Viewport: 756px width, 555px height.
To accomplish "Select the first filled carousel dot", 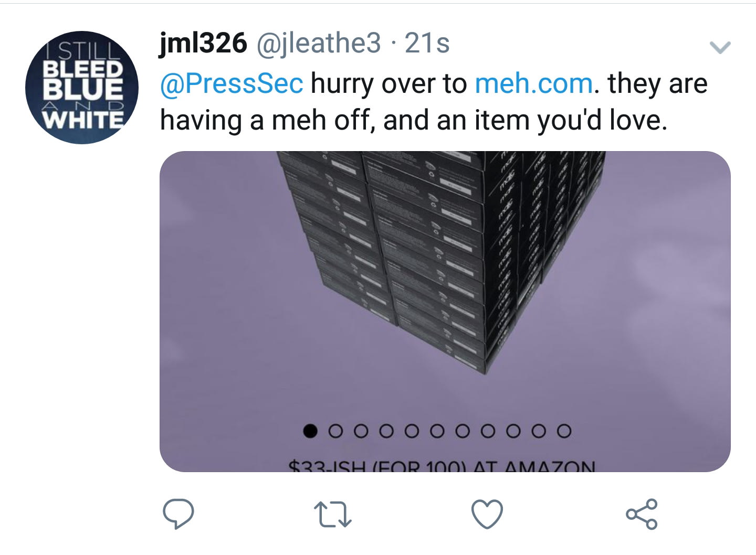I will 311,431.
